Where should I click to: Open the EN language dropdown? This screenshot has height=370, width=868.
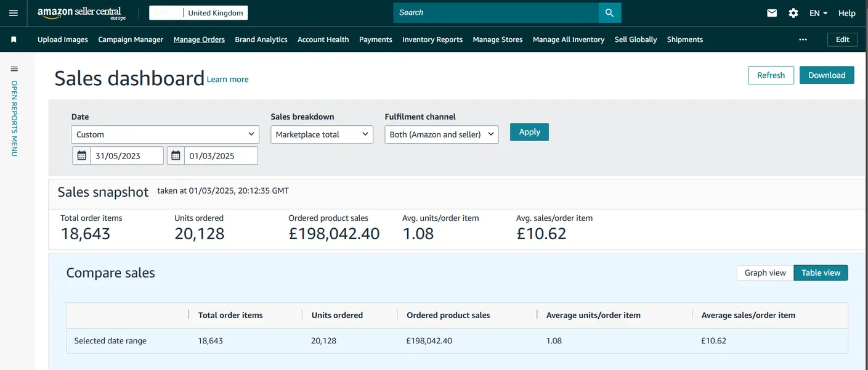(818, 13)
